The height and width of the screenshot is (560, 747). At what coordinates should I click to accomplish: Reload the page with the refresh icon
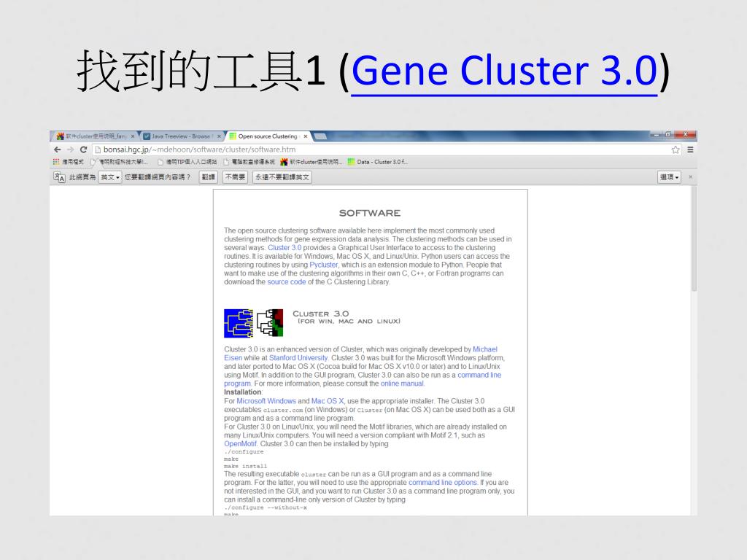[83, 149]
